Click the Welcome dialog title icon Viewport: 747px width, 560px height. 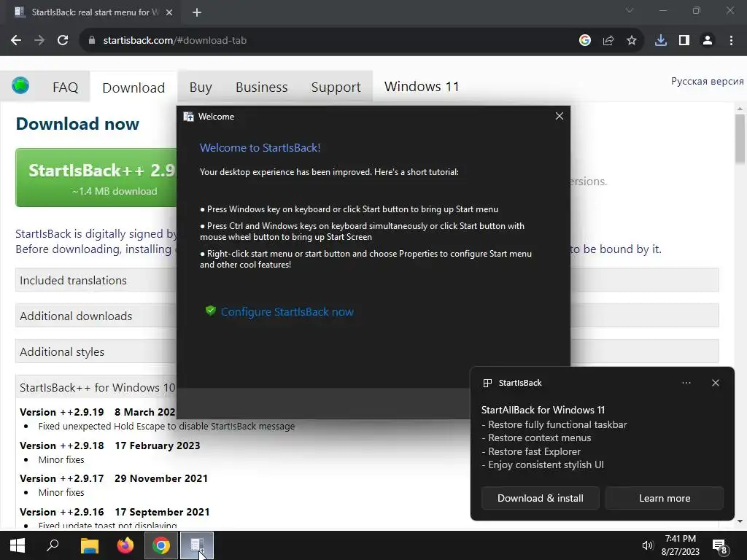pos(189,117)
